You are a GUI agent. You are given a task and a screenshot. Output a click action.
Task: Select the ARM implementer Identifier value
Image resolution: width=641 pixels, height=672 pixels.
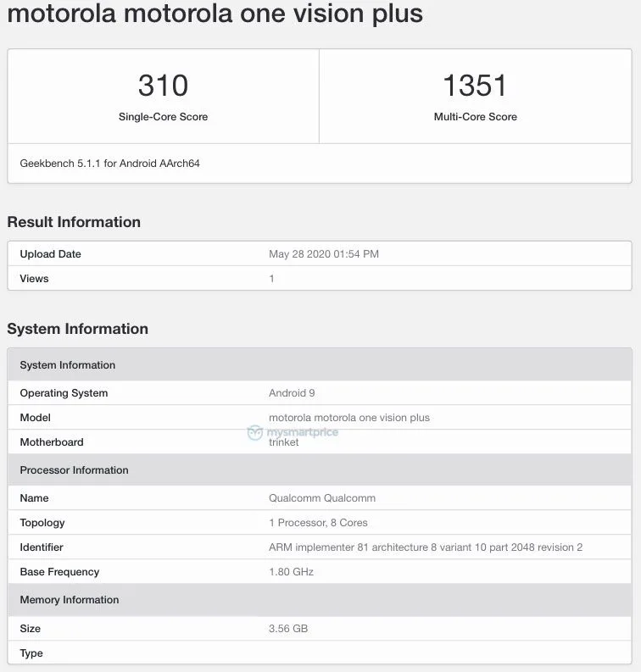coord(426,547)
